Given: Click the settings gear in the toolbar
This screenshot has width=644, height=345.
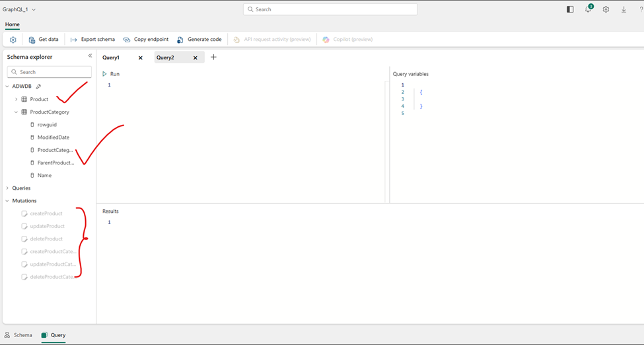Looking at the screenshot, I should pos(13,40).
